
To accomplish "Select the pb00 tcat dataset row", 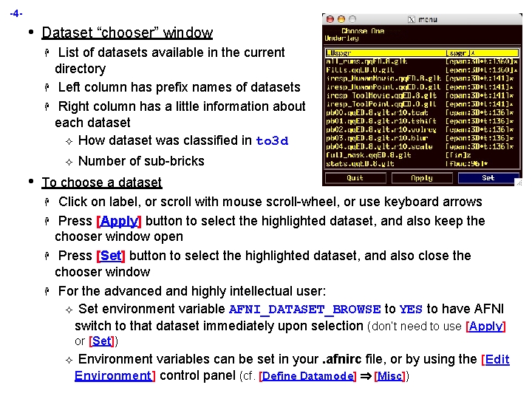I will pos(422,112).
